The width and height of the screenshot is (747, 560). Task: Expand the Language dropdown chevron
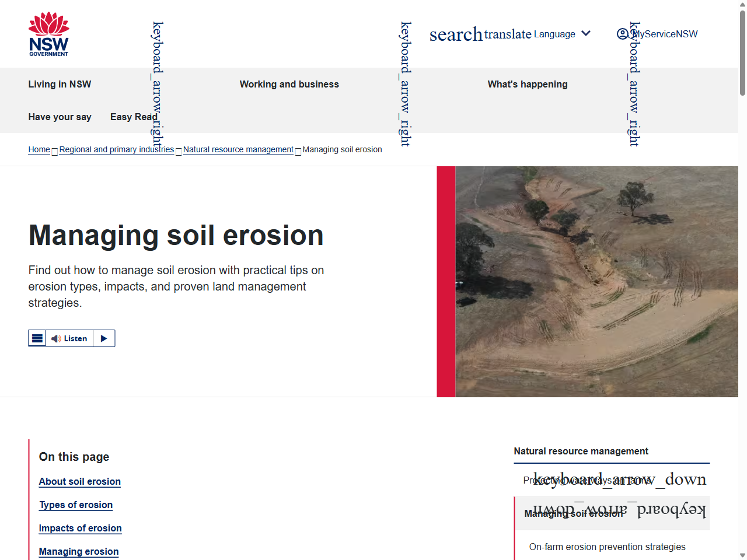[585, 33]
